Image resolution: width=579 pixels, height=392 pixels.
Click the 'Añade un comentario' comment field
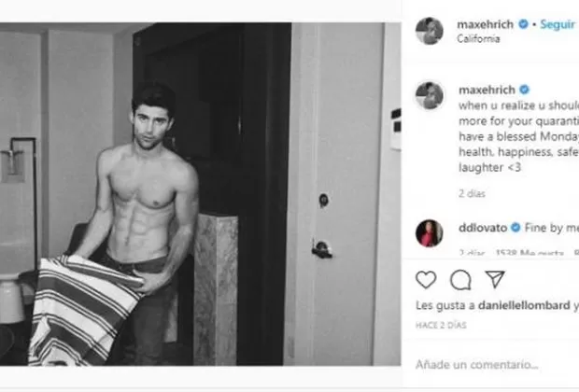click(497, 365)
